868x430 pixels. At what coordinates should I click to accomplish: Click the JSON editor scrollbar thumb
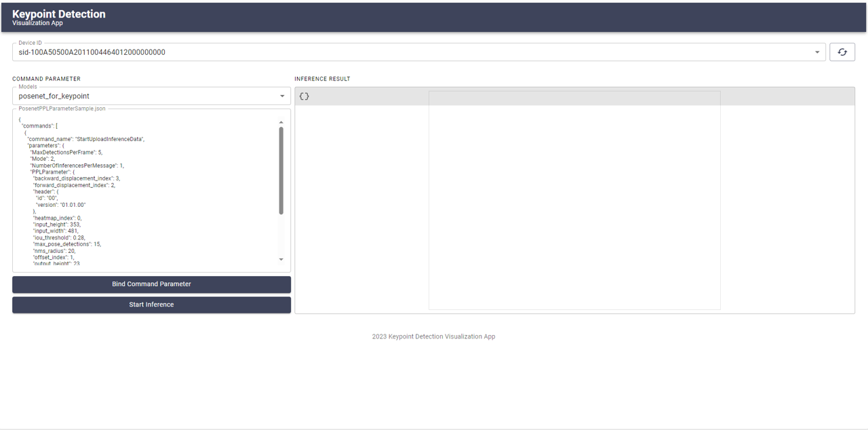(281, 171)
